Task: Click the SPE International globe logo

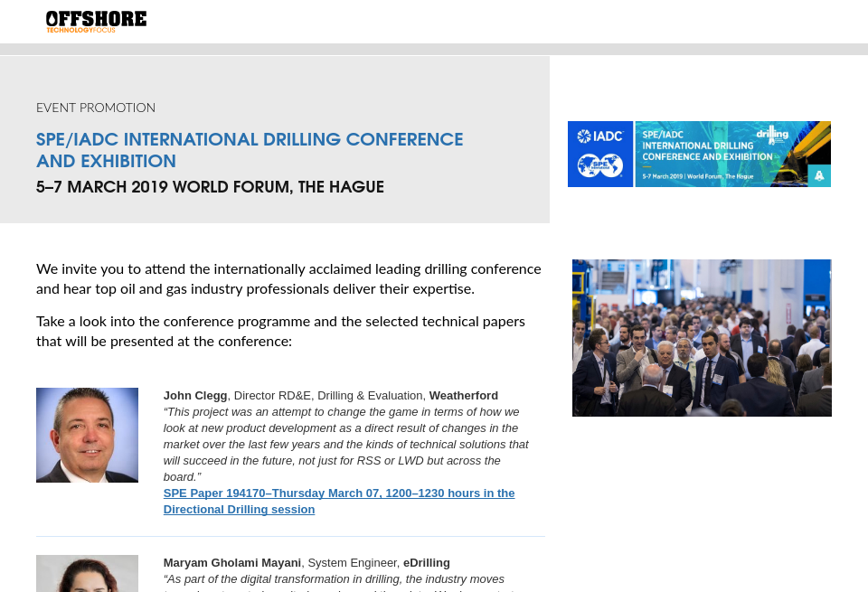Action: tap(600, 166)
